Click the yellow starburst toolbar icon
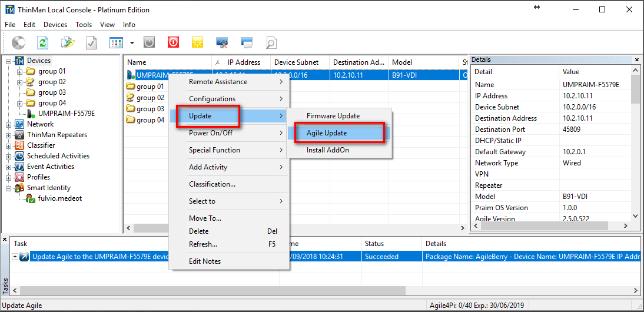 click(x=198, y=42)
